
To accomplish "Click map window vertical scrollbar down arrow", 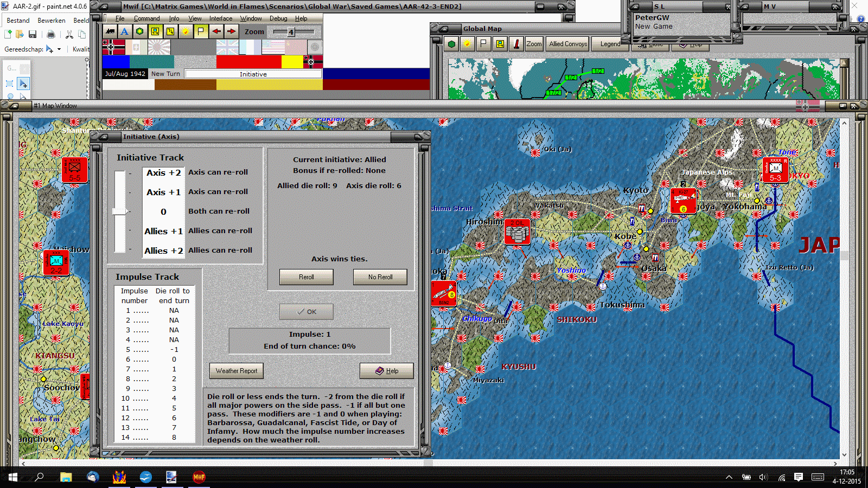I will 844,455.
